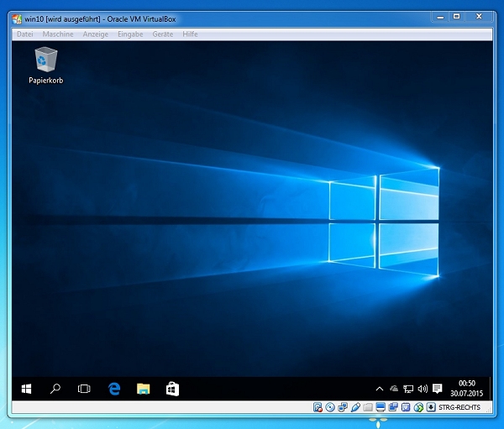Click the overlapping screens video capture icon
504x429 pixels.
pyautogui.click(x=393, y=407)
